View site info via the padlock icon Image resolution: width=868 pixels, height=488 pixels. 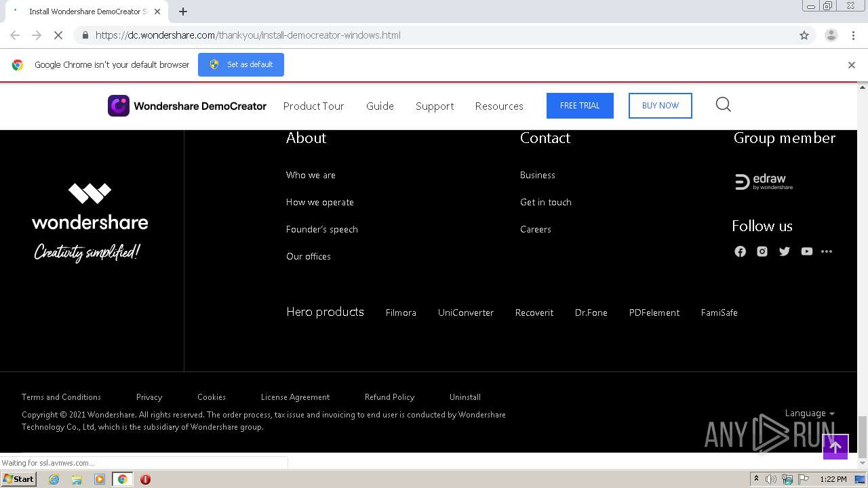point(85,35)
